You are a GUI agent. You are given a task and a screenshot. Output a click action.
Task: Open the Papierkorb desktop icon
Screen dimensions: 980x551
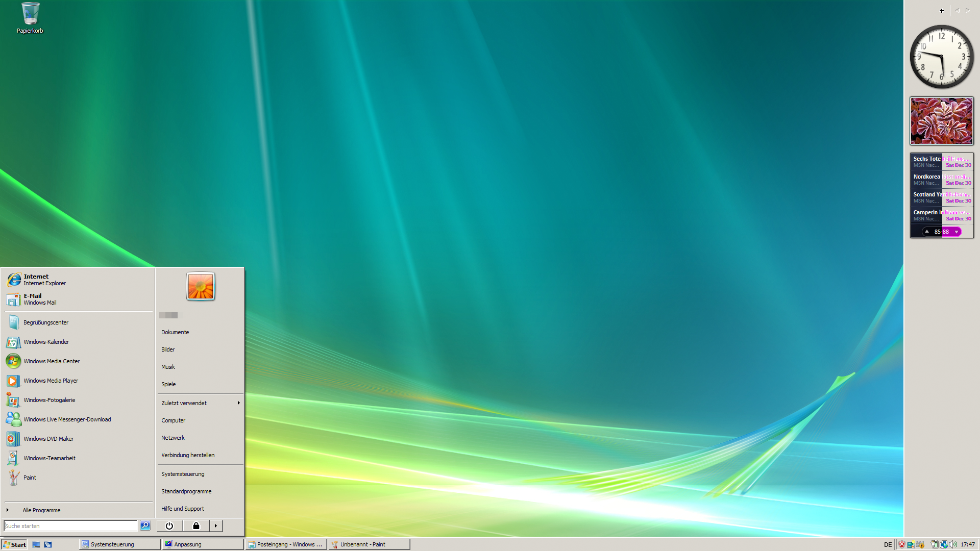pyautogui.click(x=30, y=18)
